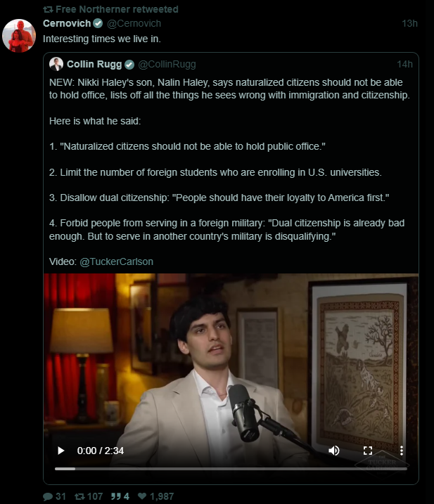Viewport: 434px width, 504px height.
Task: Open video more options three-dot menu
Action: tap(401, 451)
